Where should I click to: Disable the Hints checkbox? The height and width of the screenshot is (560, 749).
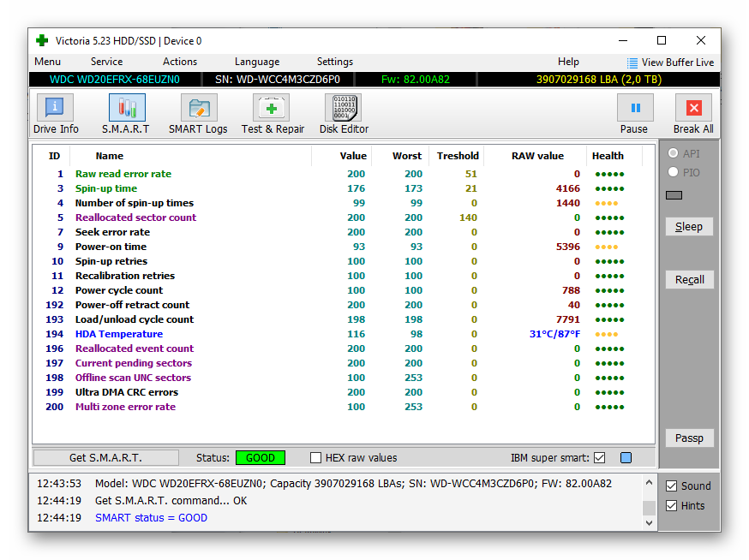672,505
